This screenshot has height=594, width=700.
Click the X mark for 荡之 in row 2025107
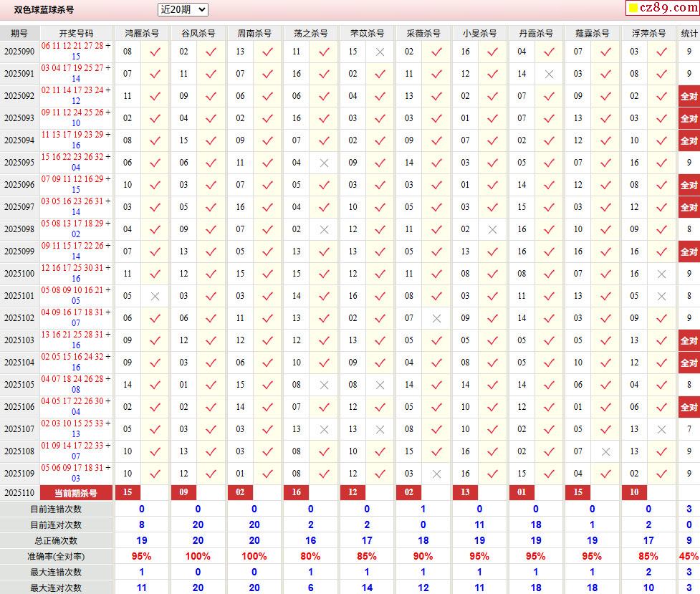324,430
